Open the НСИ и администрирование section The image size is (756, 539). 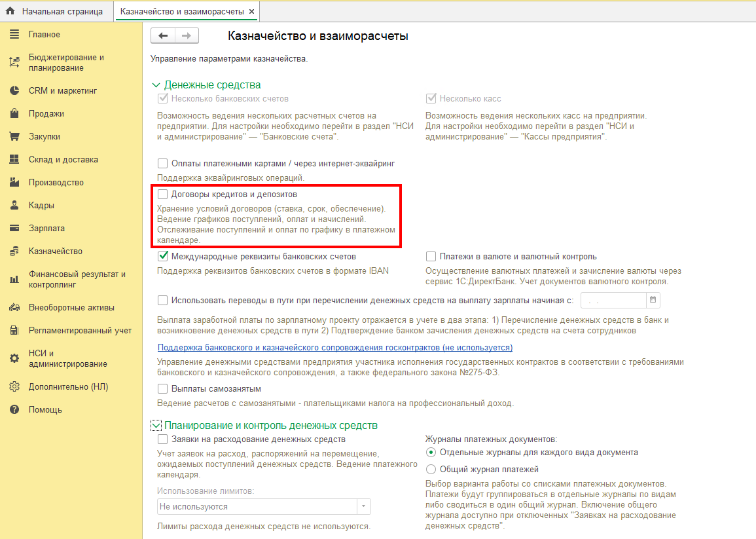(x=68, y=358)
